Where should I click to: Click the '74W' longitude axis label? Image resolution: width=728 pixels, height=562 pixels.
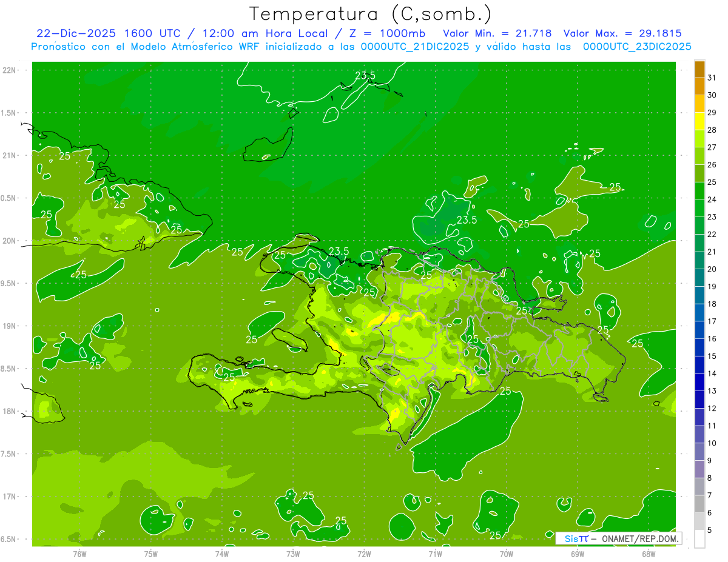coord(222,554)
